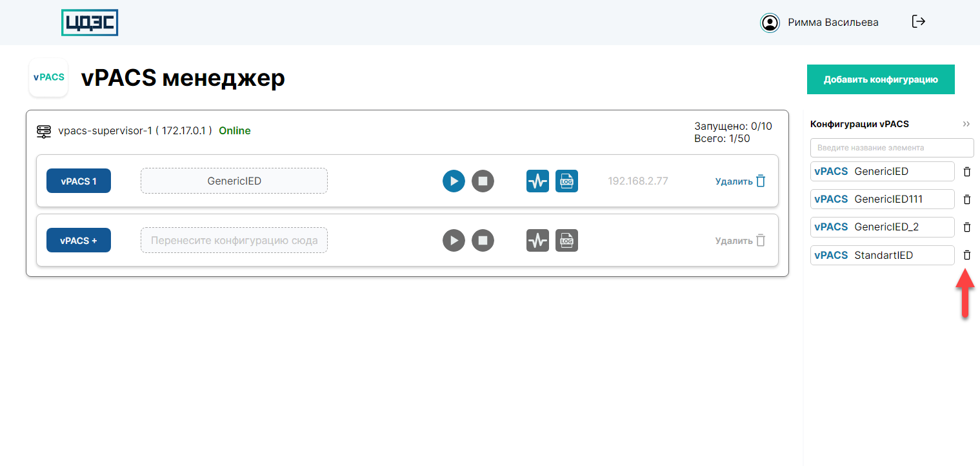Delete the GenericIED configuration from list
The width and height of the screenshot is (980, 466).
pyautogui.click(x=966, y=172)
